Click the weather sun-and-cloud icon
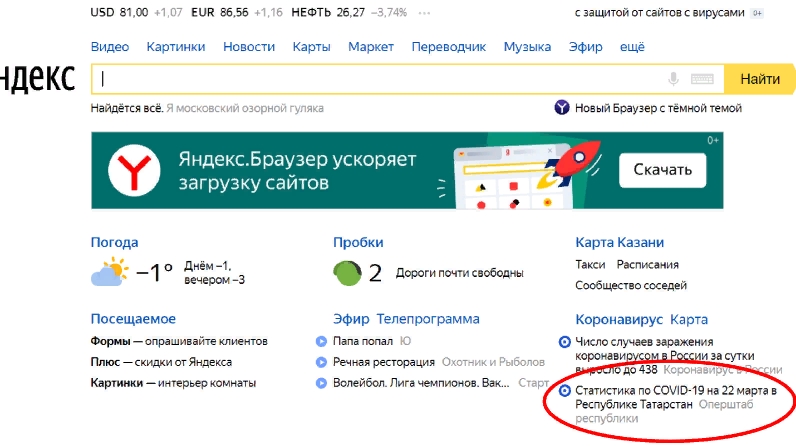 110,271
